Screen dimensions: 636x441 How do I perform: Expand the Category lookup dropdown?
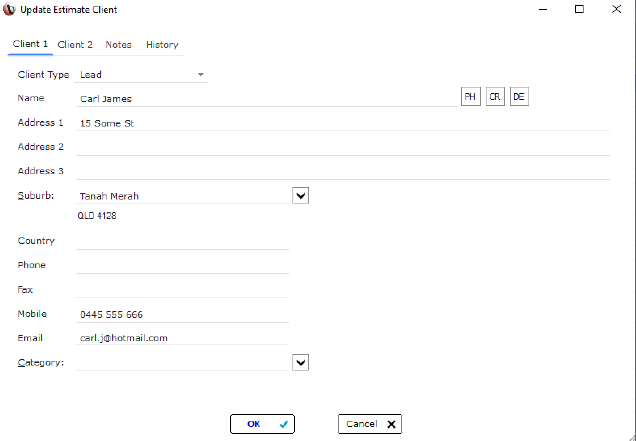[x=300, y=362]
